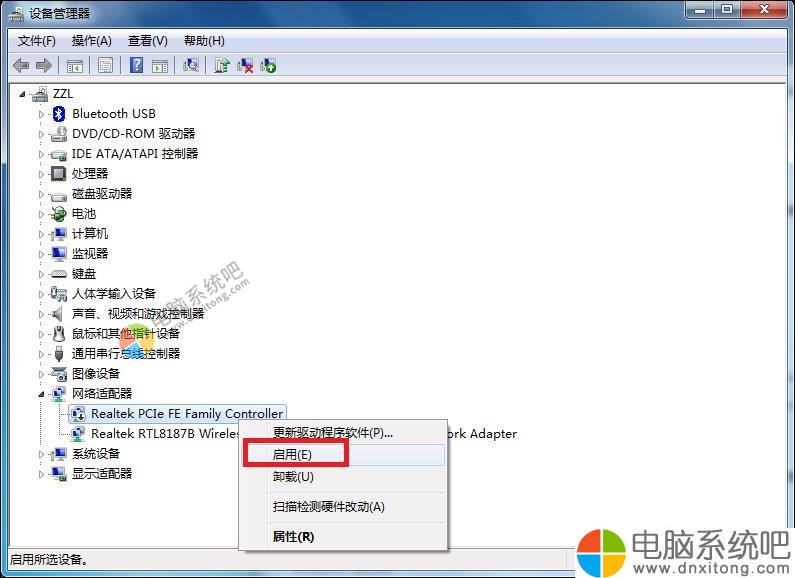Choose 启用(E) in the context menu

pos(343,455)
